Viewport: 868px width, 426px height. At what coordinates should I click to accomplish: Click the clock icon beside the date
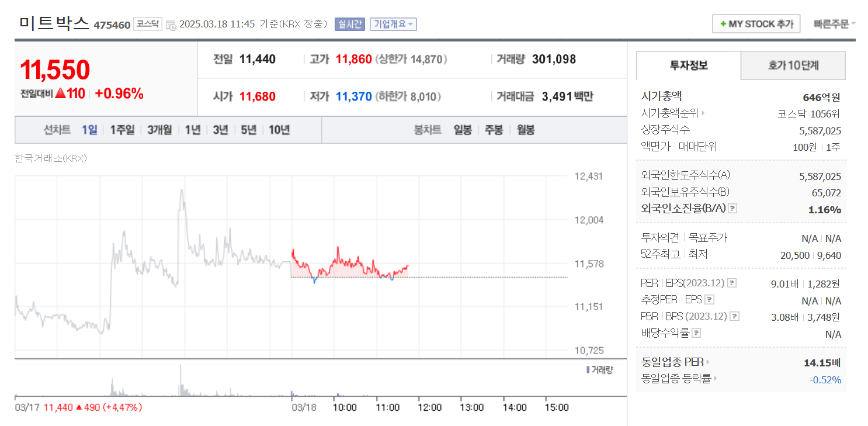coord(171,25)
